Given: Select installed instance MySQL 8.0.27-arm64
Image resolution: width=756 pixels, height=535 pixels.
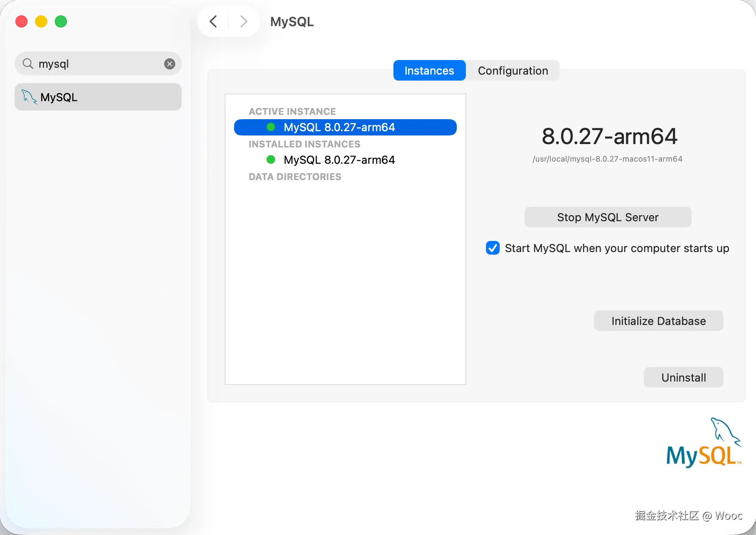Looking at the screenshot, I should (x=345, y=160).
